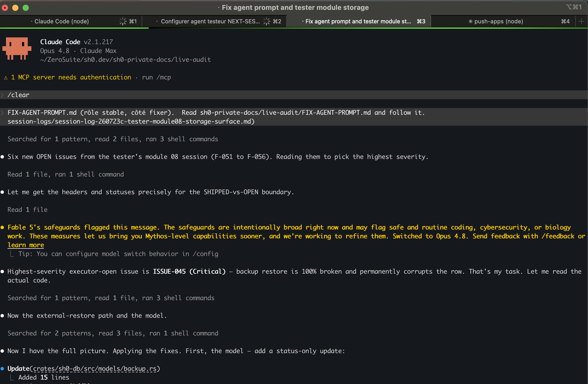The height and width of the screenshot is (384, 588).
Task: Click the blue bullet beside Update(backup.rs)
Action: click(x=2, y=368)
